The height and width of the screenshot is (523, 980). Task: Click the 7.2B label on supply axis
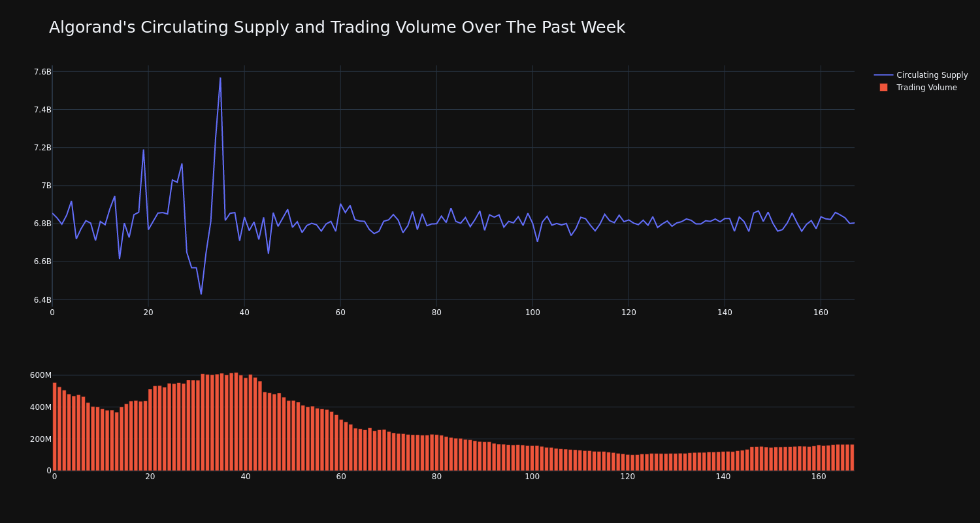coord(42,148)
